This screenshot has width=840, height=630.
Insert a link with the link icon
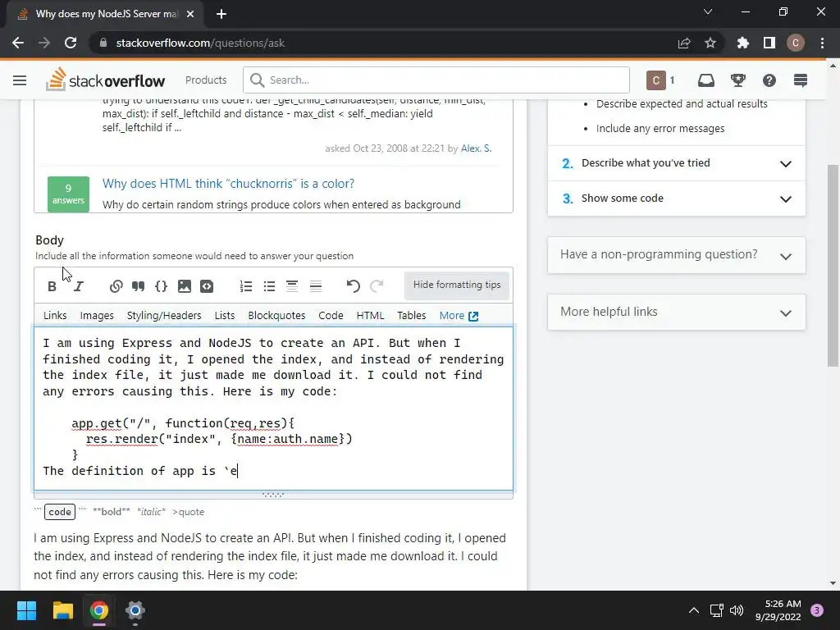pyautogui.click(x=116, y=286)
